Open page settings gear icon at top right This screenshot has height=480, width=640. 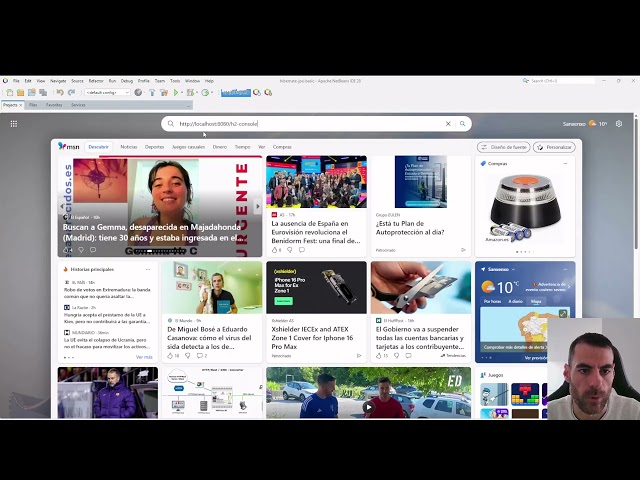pyautogui.click(x=619, y=124)
